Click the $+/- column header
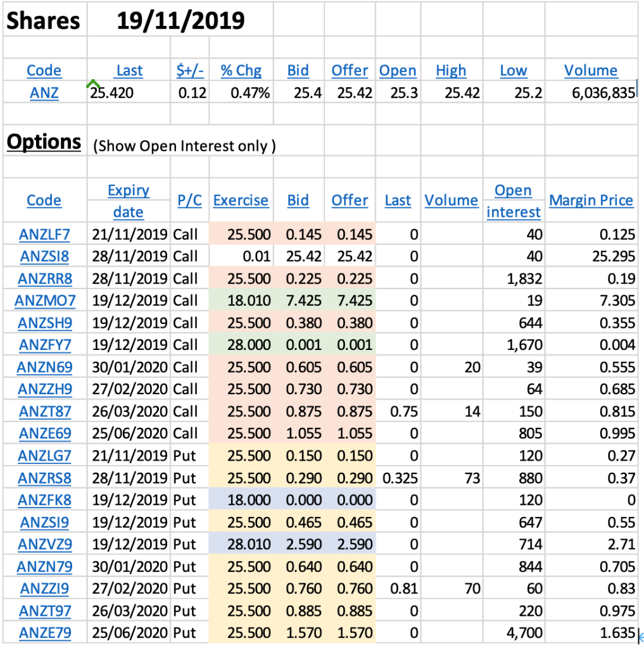The image size is (644, 648). (190, 70)
